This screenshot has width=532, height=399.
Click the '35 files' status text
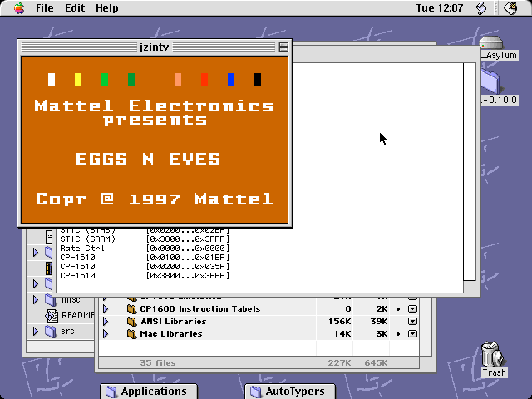pos(158,363)
